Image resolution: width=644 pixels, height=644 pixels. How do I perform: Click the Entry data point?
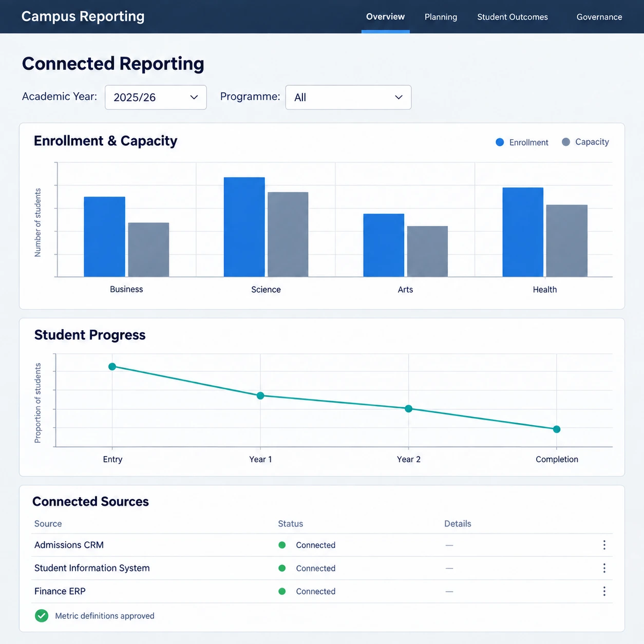point(112,366)
